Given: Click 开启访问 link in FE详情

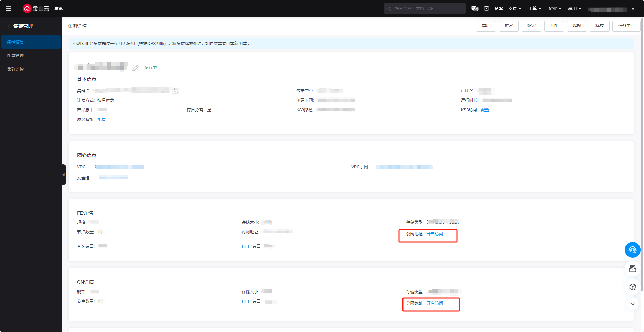Looking at the screenshot, I should (434, 234).
